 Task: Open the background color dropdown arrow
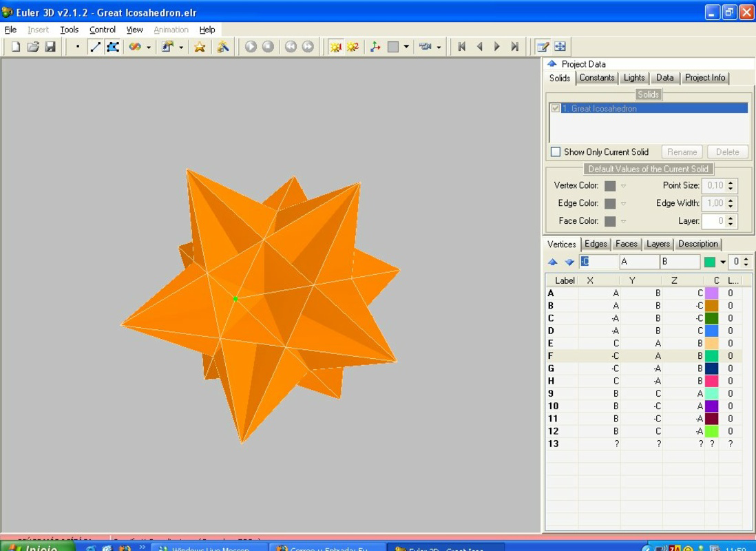tap(406, 46)
